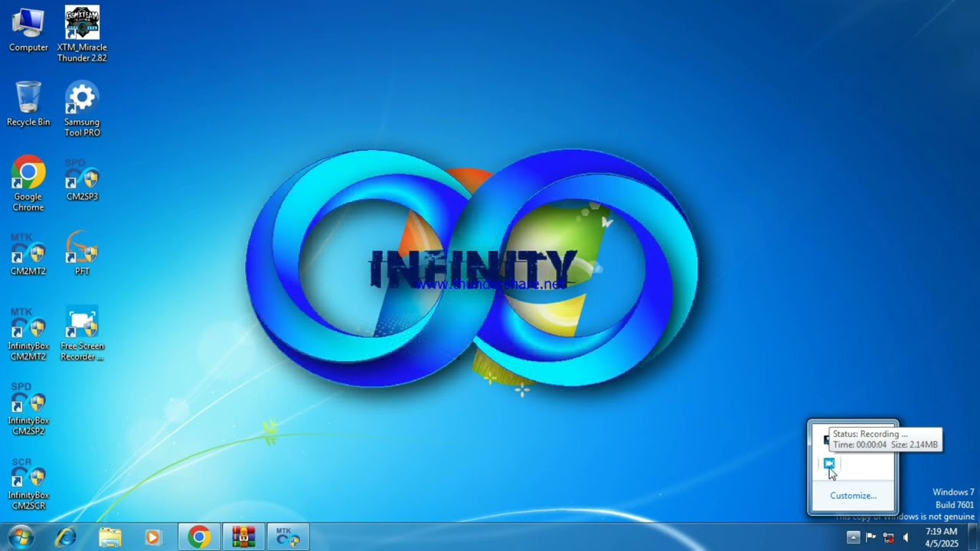
Task: Switch to Chrome in the taskbar
Action: [200, 537]
